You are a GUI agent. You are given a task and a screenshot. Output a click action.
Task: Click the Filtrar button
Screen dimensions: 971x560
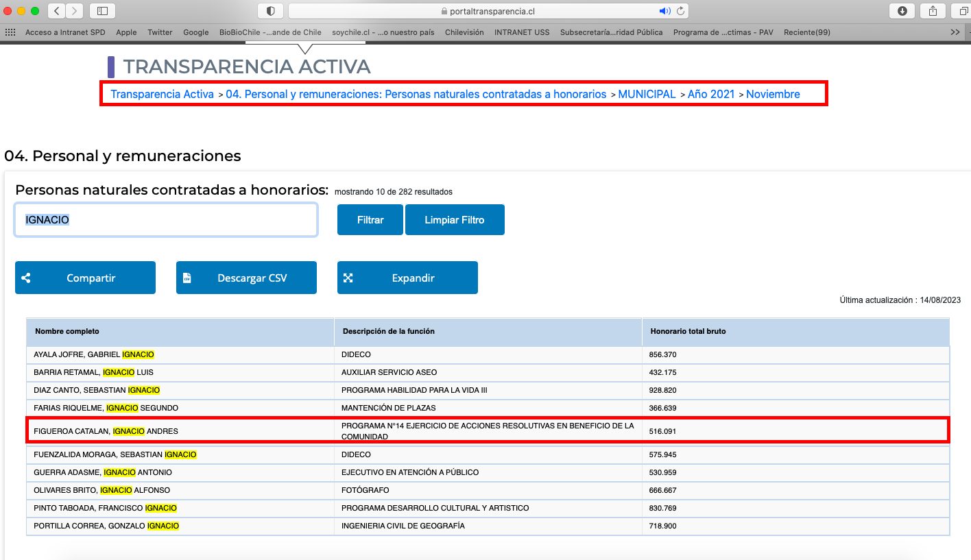[370, 220]
